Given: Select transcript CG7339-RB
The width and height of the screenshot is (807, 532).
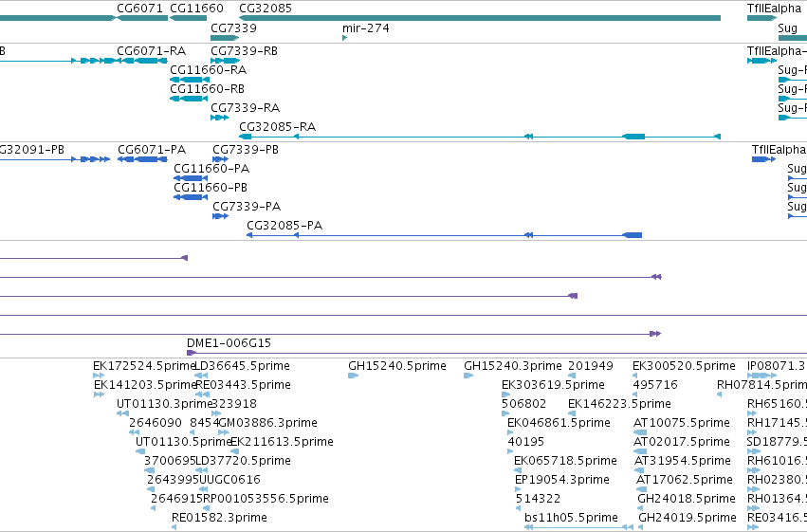Looking at the screenshot, I should [244, 51].
